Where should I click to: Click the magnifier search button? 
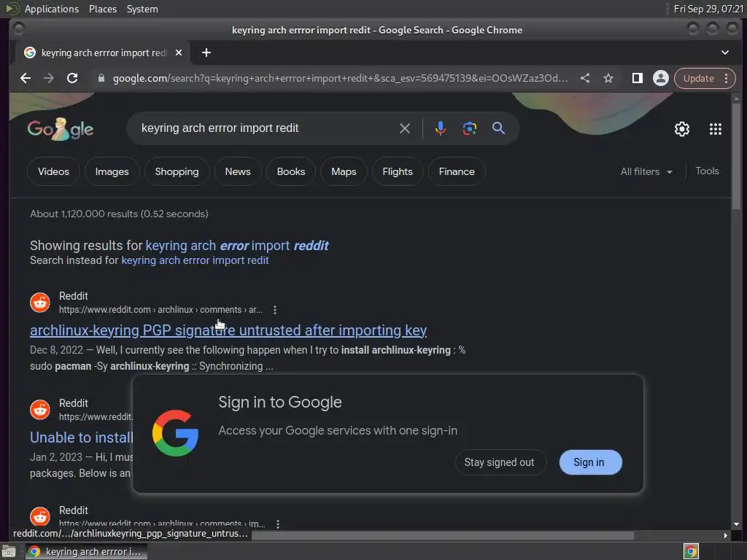click(498, 128)
